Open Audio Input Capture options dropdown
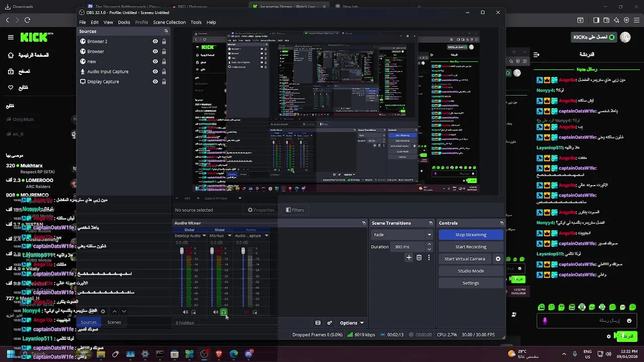The height and width of the screenshot is (362, 644). [266, 235]
